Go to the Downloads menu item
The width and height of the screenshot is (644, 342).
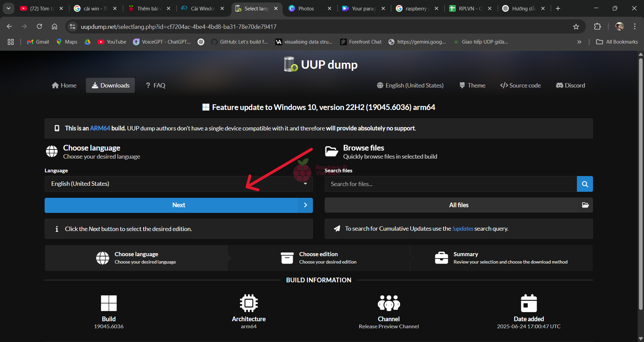[x=110, y=85]
